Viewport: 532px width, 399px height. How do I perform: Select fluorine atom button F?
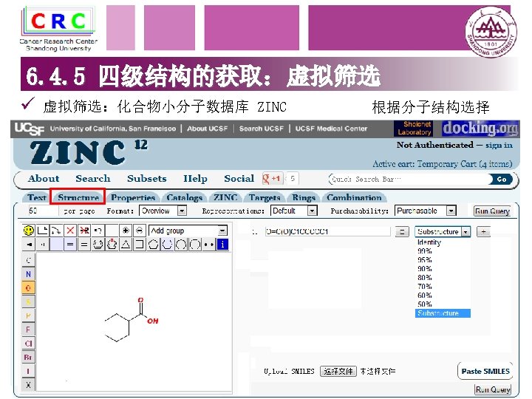pos(28,330)
